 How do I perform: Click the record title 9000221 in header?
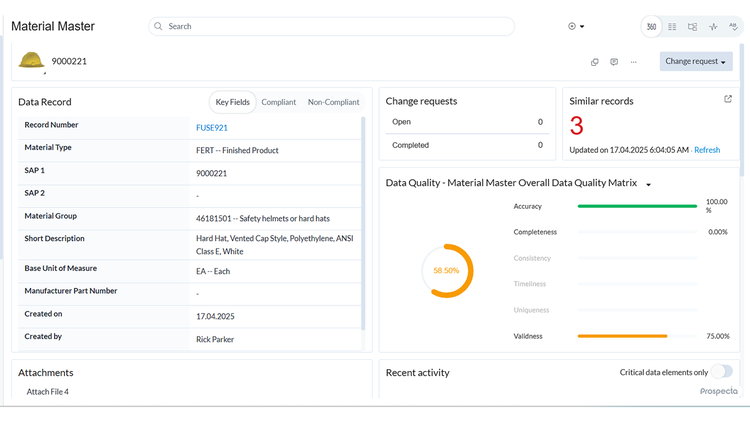[x=69, y=61]
